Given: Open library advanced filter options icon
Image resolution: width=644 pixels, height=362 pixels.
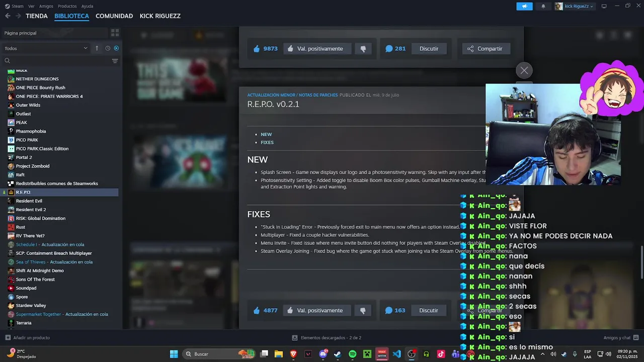Looking at the screenshot, I should (x=115, y=61).
